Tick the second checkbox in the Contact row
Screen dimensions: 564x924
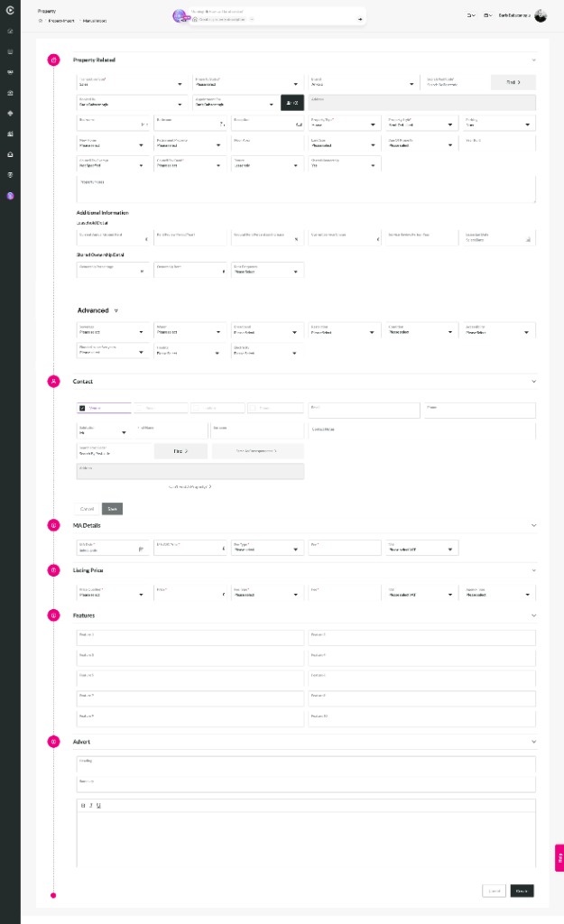(139, 408)
